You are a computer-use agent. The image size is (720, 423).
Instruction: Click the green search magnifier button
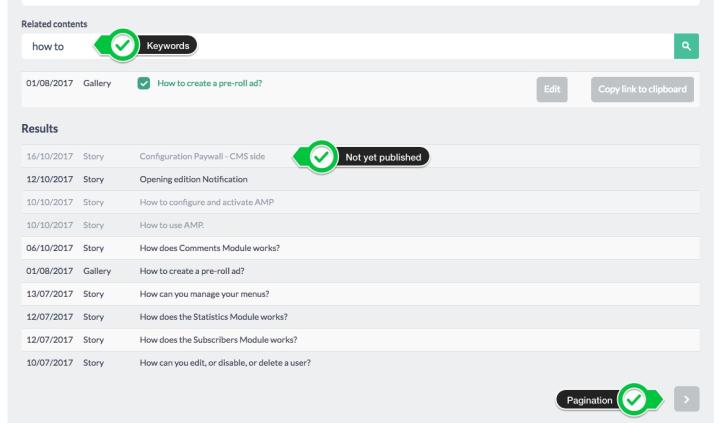tap(685, 46)
